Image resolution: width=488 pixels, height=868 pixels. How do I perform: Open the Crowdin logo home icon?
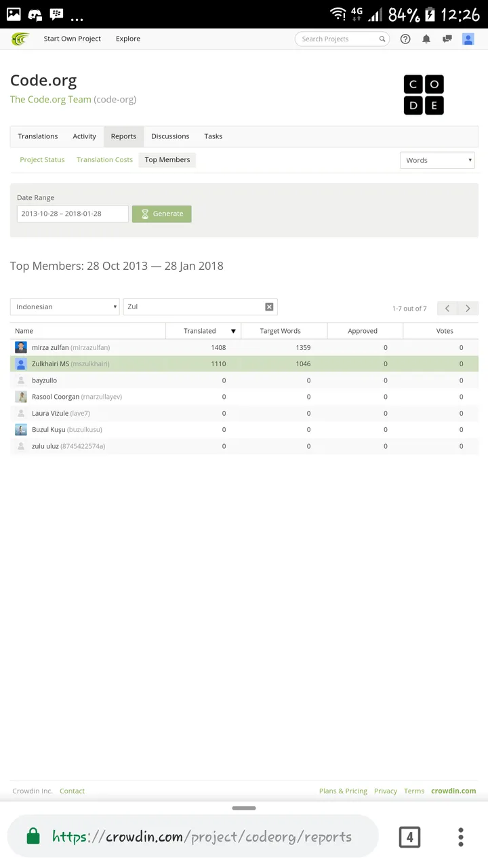point(20,39)
